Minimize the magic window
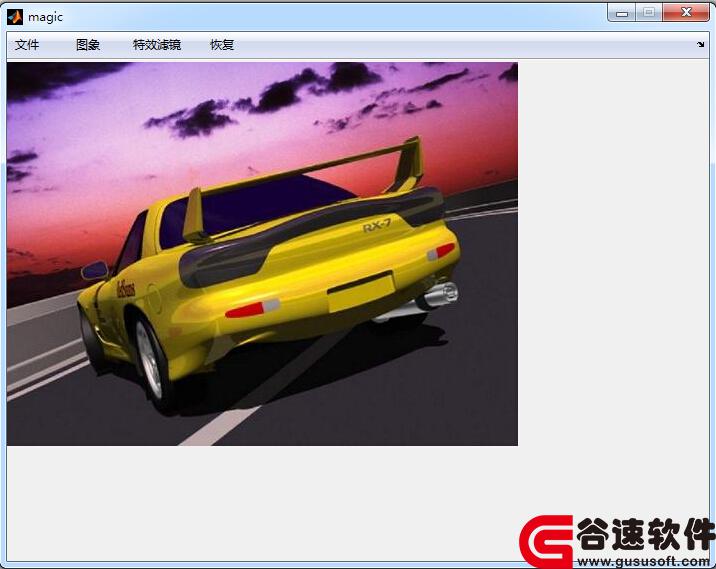 (621, 13)
